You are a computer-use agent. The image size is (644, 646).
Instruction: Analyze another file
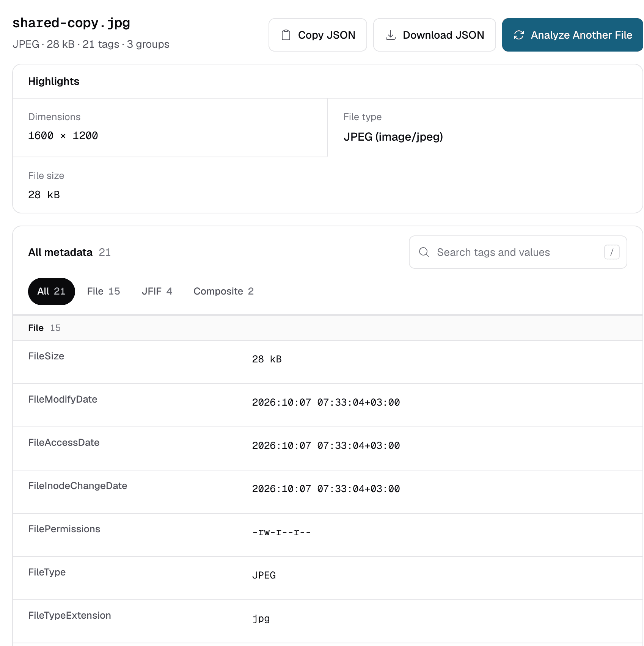tap(573, 35)
